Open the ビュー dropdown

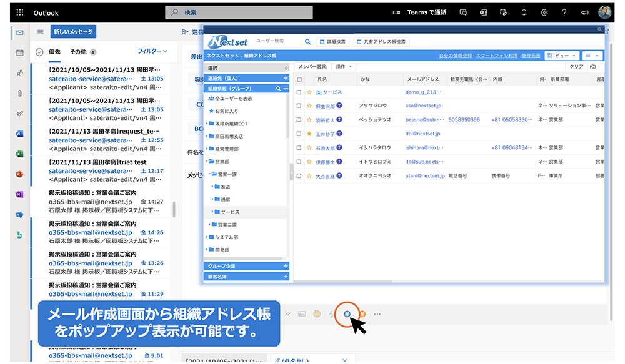pyautogui.click(x=562, y=56)
